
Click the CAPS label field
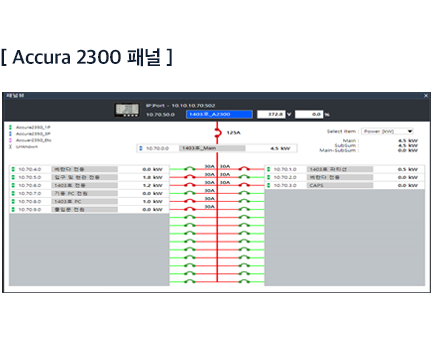coord(340,185)
